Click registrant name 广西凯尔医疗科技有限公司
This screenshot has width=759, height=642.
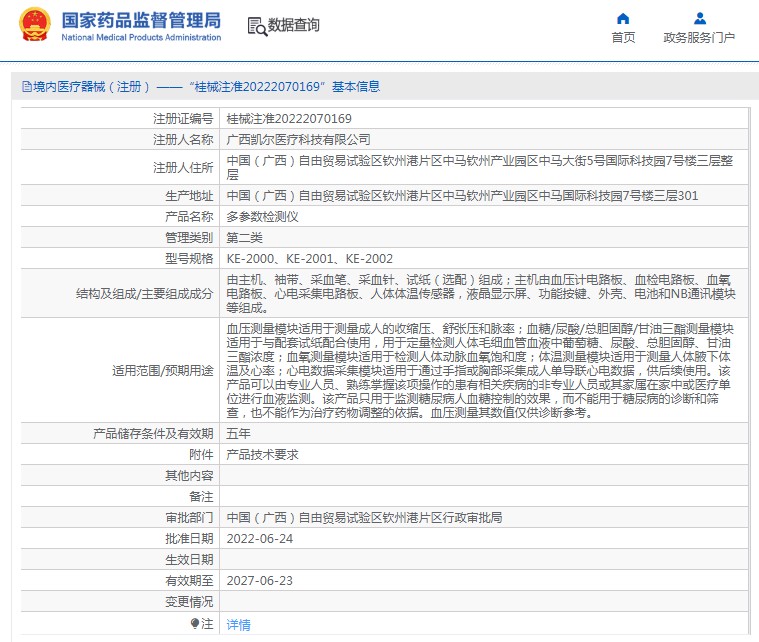298,139
